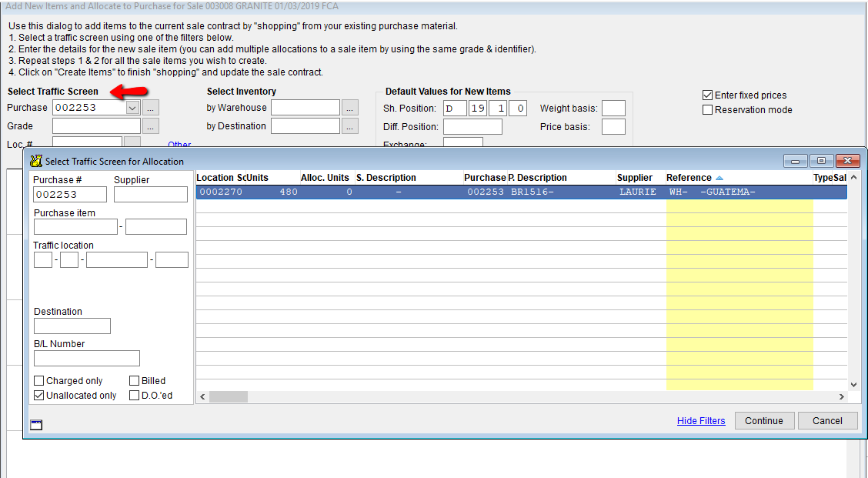Viewport: 868px width, 478px height.
Task: Enable Reservation mode checkbox
Action: 707,109
